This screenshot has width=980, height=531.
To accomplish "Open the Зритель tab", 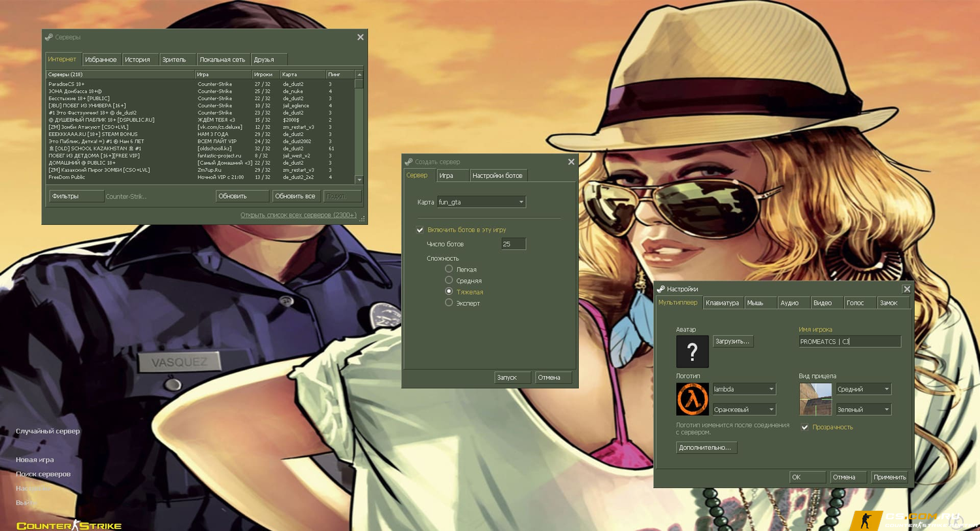I will (x=178, y=60).
